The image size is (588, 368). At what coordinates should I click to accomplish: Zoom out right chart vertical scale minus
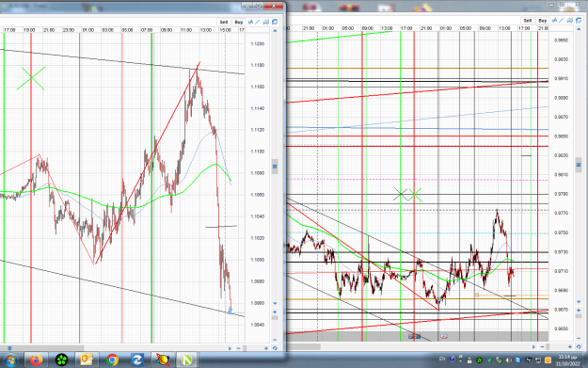pos(579,338)
